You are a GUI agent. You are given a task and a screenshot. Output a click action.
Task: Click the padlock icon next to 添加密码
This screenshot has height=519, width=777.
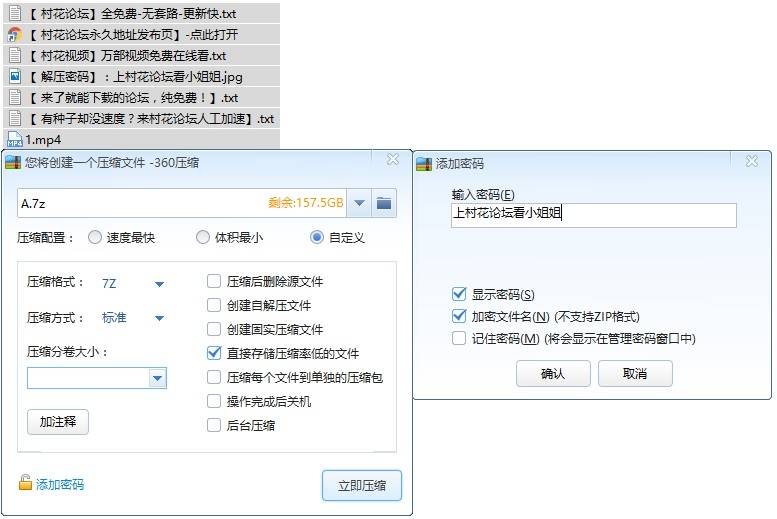click(x=25, y=482)
